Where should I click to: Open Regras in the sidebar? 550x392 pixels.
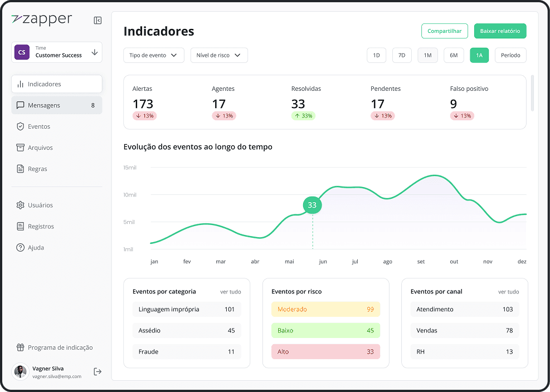click(57, 169)
